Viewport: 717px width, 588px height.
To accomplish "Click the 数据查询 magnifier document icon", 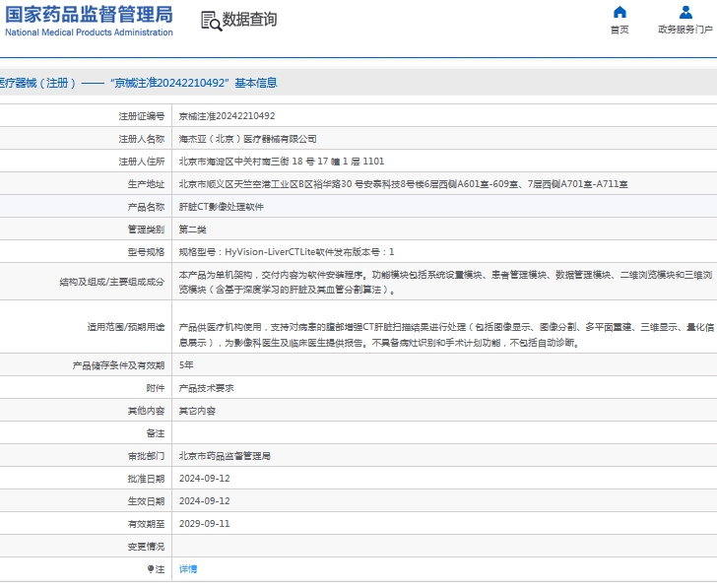I will tap(211, 21).
